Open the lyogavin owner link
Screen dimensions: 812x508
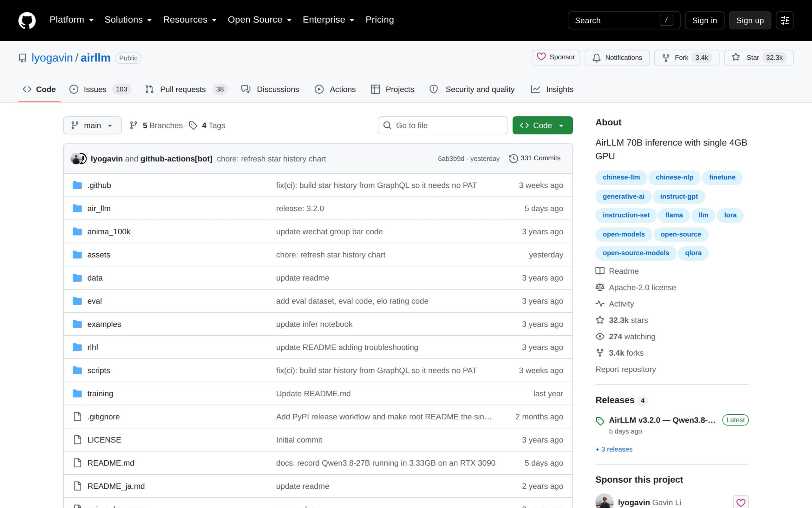tap(52, 58)
